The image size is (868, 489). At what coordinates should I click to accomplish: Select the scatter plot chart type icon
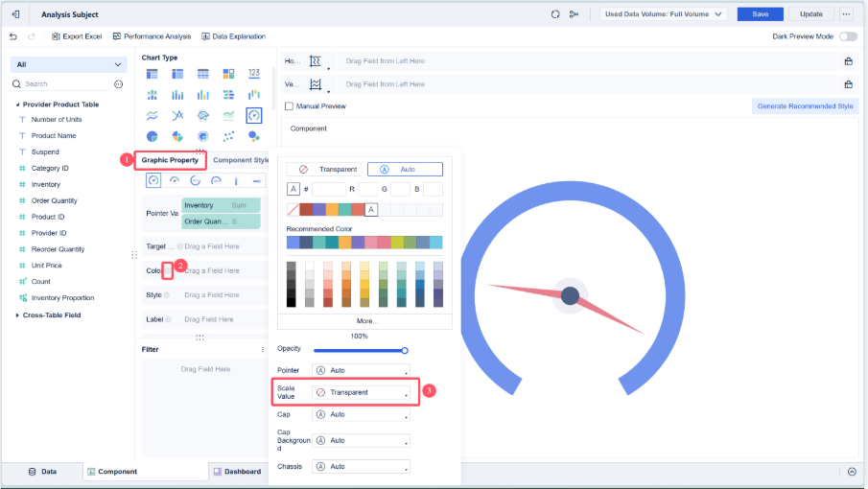click(228, 136)
